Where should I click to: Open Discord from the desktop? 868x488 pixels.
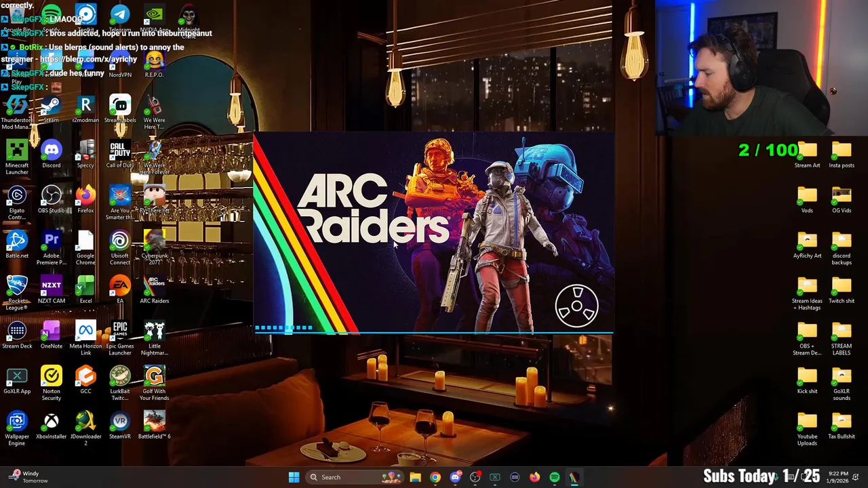tap(52, 155)
